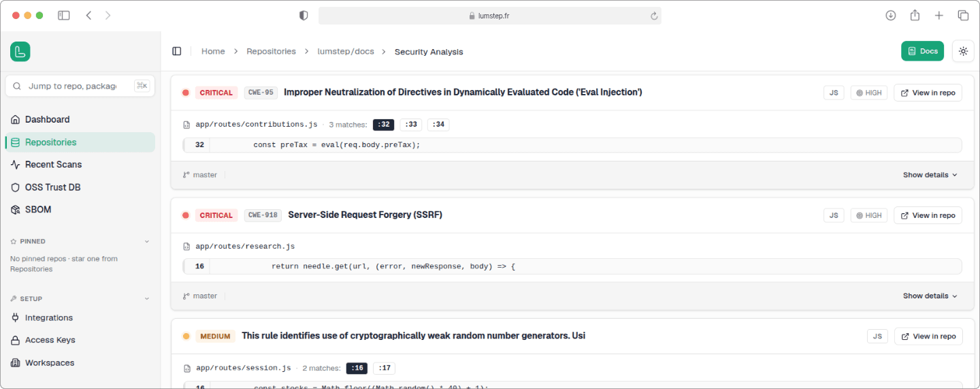The image size is (980, 389).
Task: Open the green Docs button
Action: click(922, 51)
